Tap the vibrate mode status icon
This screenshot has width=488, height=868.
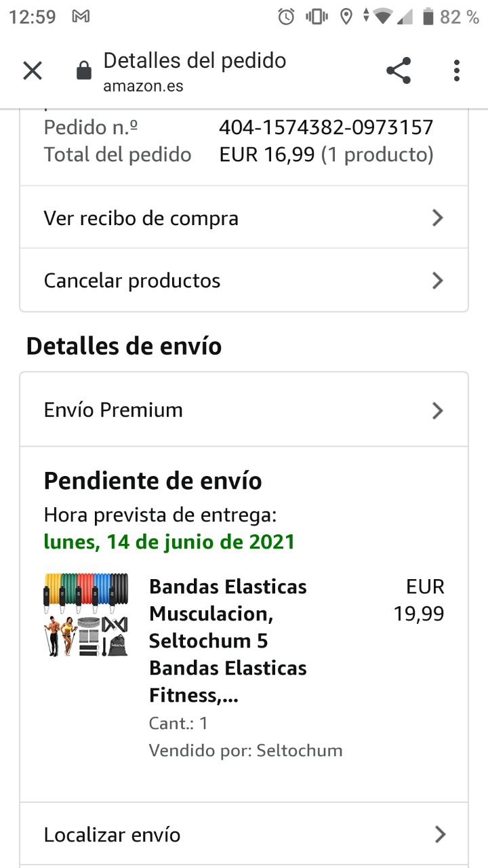point(317,17)
